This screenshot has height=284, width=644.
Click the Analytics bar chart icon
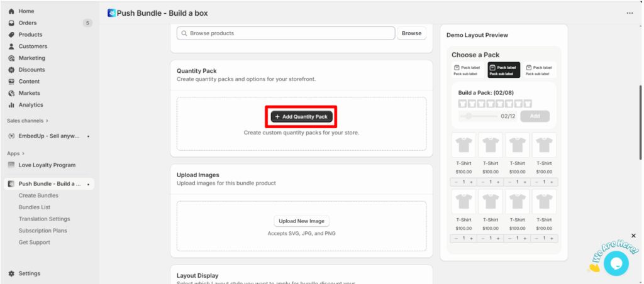coord(11,105)
